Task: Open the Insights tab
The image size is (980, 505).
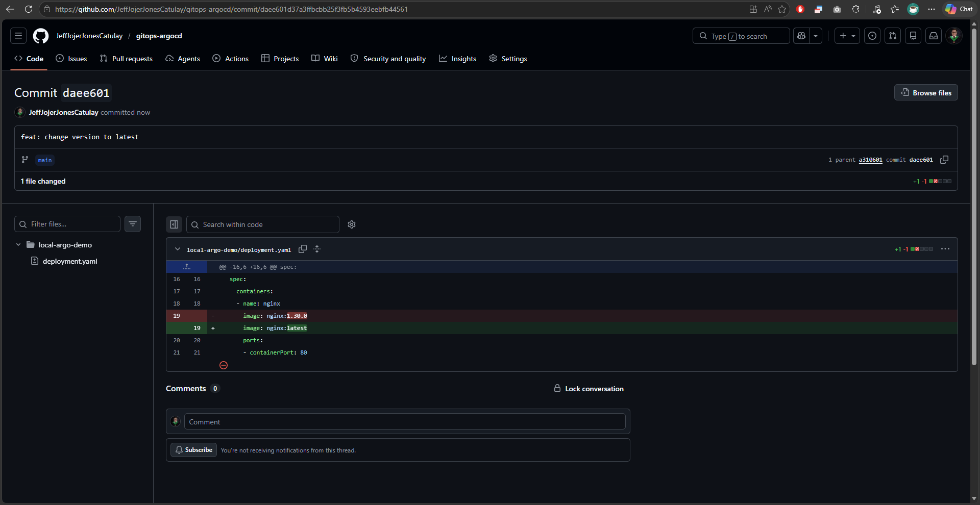Action: click(x=457, y=59)
